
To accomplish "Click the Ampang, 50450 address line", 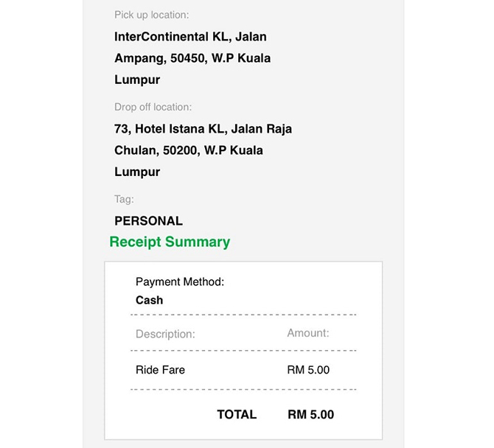I will tap(192, 58).
